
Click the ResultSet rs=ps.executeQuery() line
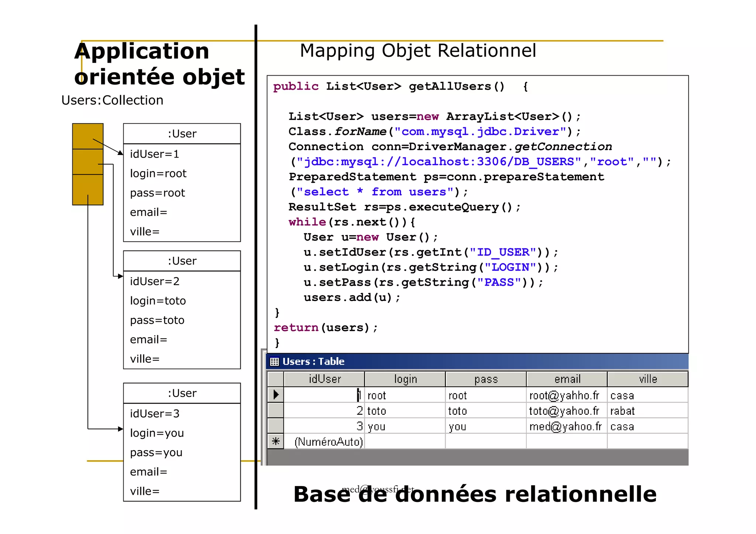coord(405,207)
